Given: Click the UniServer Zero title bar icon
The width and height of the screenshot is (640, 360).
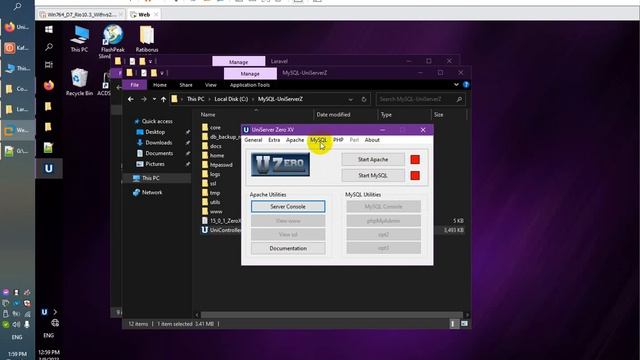Looking at the screenshot, I should point(246,130).
